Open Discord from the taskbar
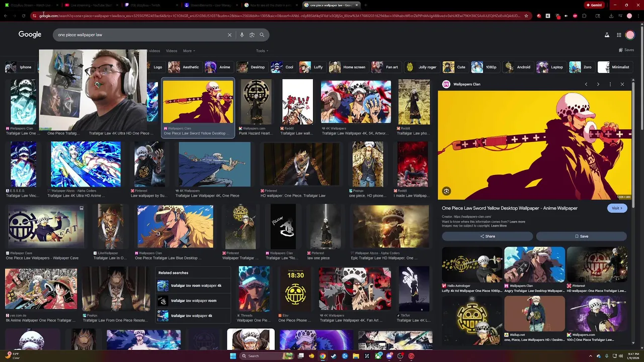Image resolution: width=644 pixels, height=362 pixels. point(389,356)
